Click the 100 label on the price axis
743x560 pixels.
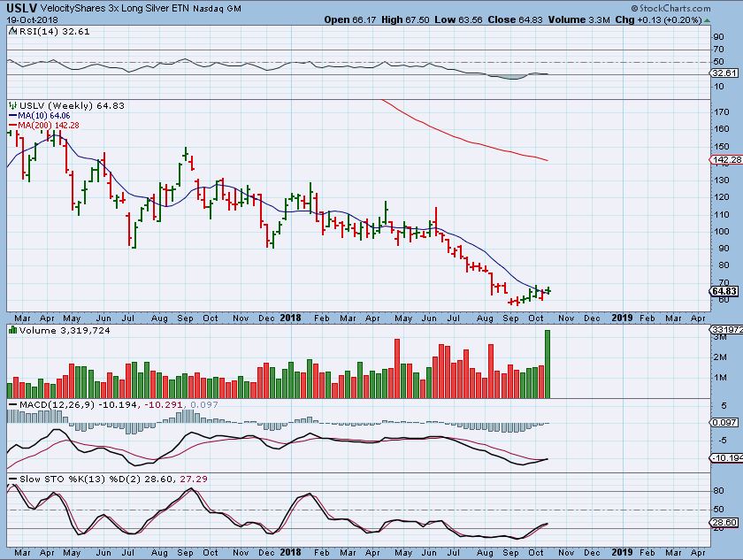(721, 232)
